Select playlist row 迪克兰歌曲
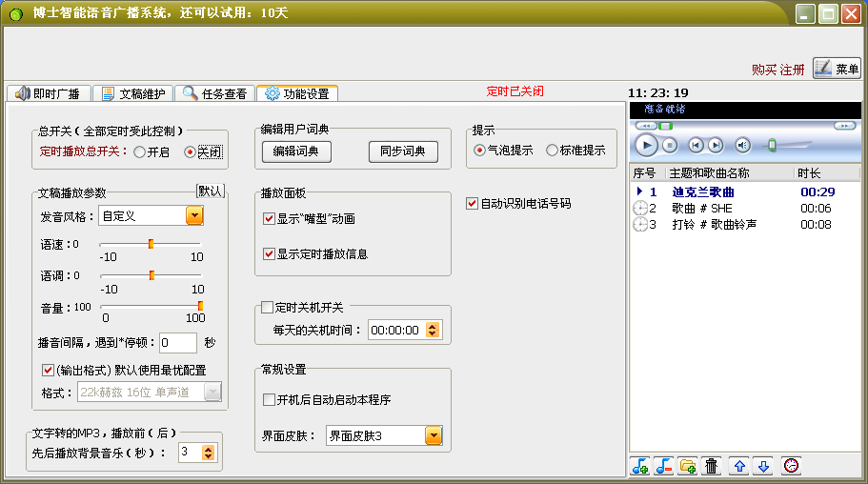 [x=745, y=192]
